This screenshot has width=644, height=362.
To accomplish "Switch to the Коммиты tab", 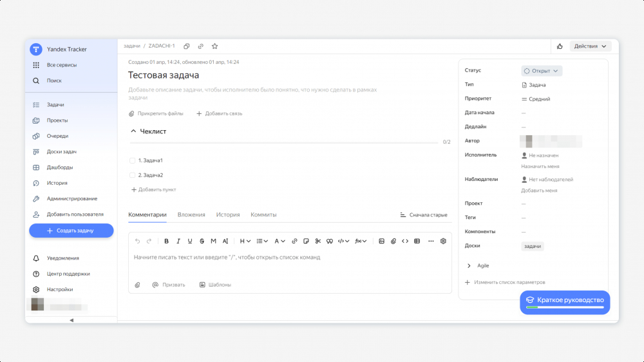I will (x=263, y=214).
